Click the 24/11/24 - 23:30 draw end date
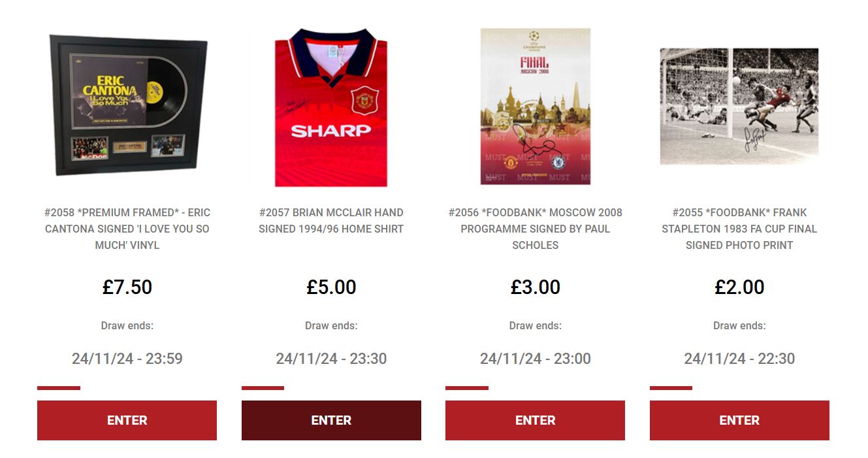This screenshot has height=458, width=868. pos(331,359)
